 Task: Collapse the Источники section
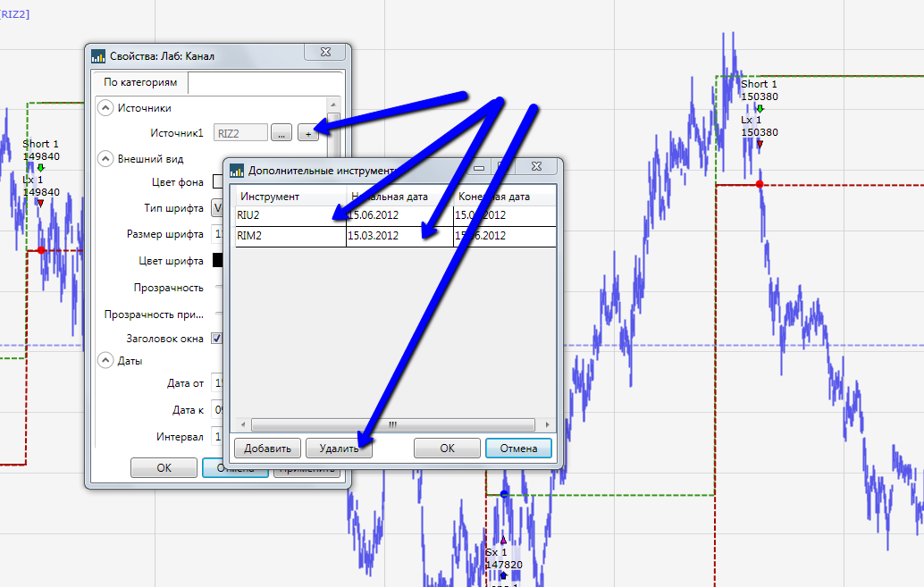click(x=105, y=108)
